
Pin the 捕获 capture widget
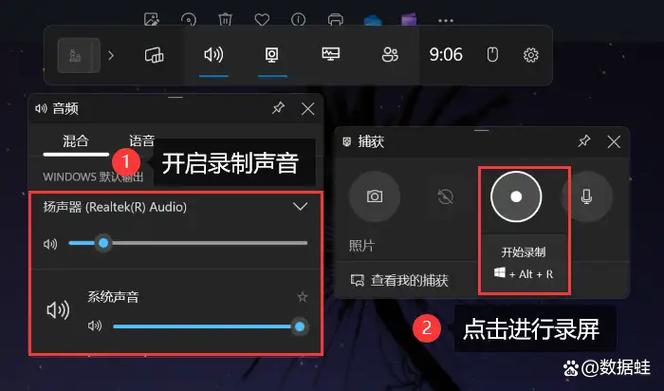coord(584,141)
